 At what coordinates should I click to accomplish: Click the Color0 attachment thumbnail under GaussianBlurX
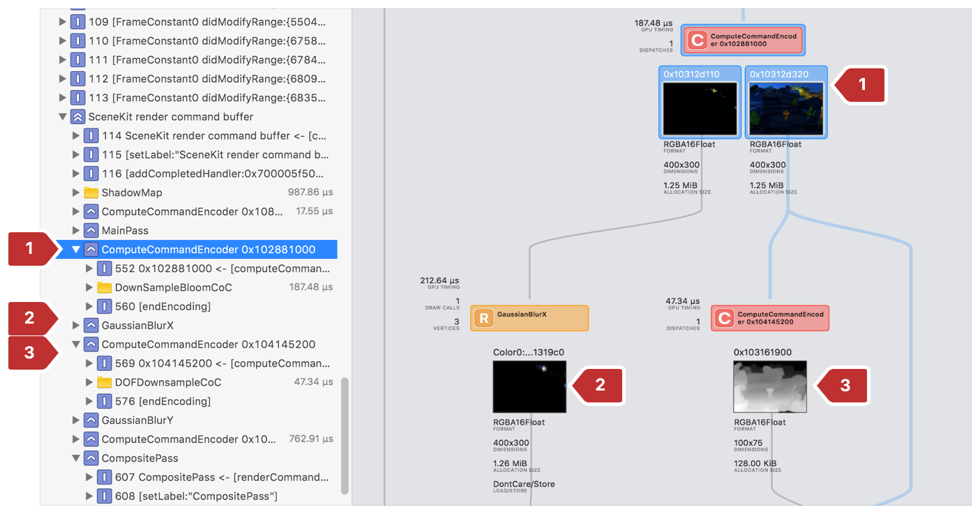coord(529,386)
